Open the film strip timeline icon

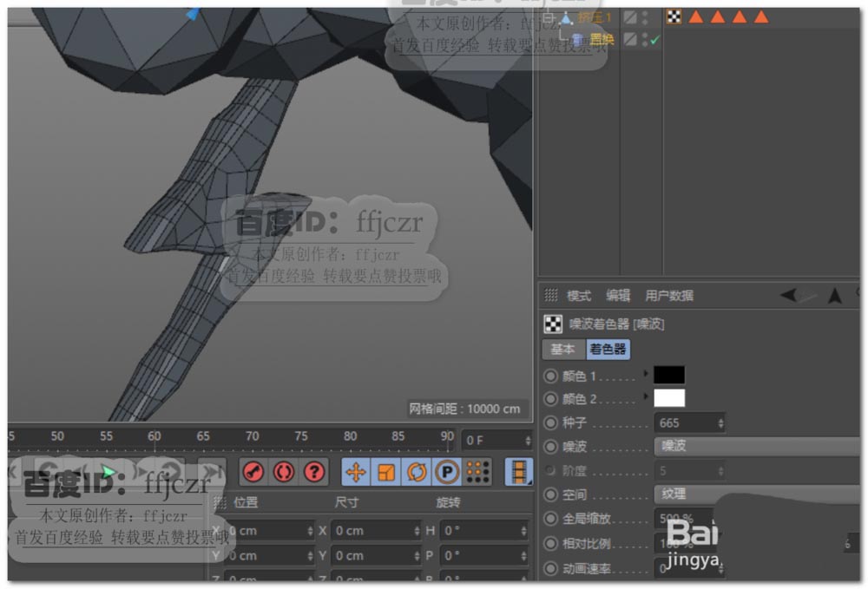click(x=519, y=471)
